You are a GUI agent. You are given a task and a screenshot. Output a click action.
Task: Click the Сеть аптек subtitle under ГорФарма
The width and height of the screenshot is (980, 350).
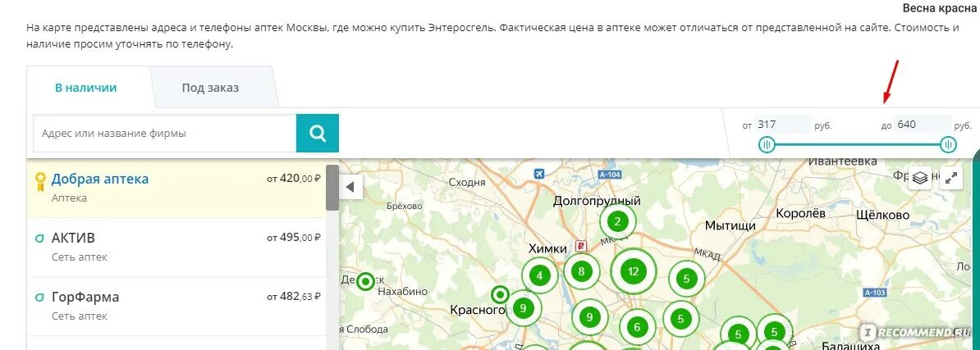pyautogui.click(x=80, y=316)
